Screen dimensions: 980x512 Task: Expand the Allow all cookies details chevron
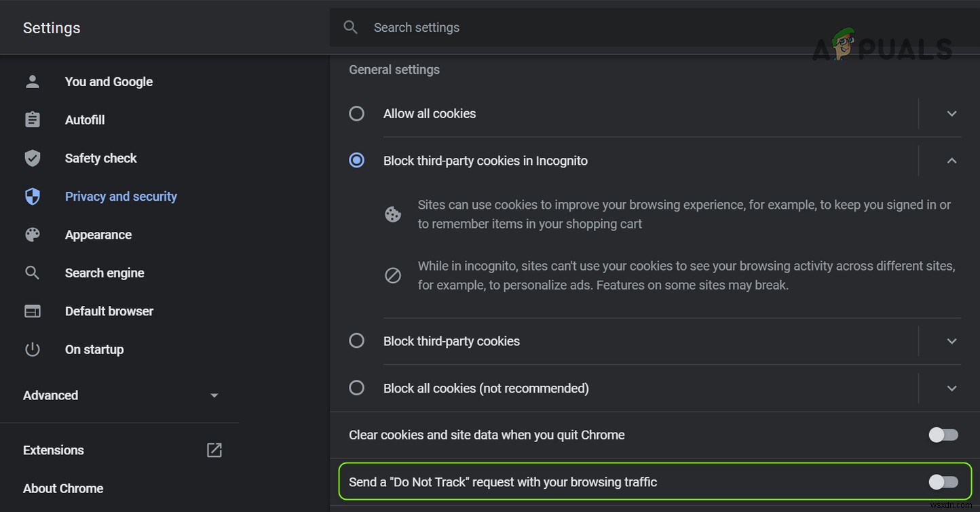tap(951, 113)
